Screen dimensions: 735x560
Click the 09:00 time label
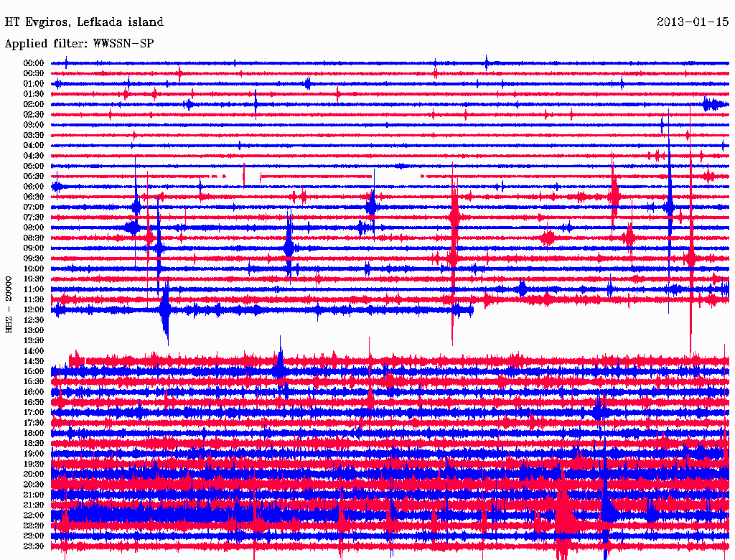pyautogui.click(x=34, y=248)
